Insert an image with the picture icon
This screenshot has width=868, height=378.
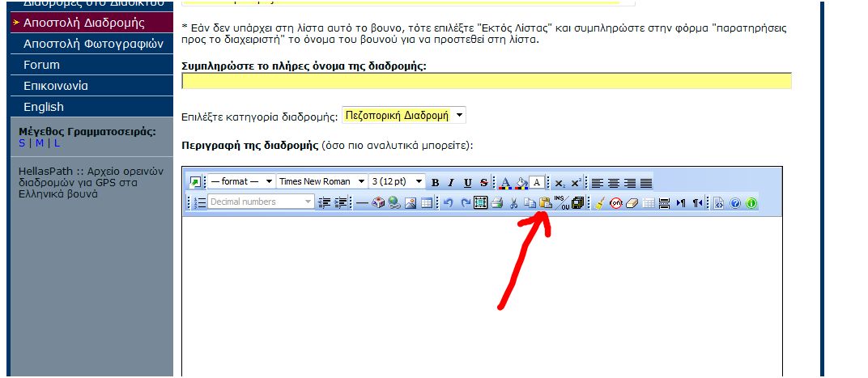point(411,203)
